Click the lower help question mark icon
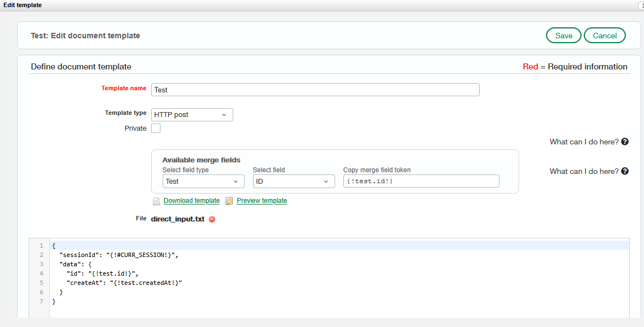Viewport: 644px width, 327px height. click(625, 171)
